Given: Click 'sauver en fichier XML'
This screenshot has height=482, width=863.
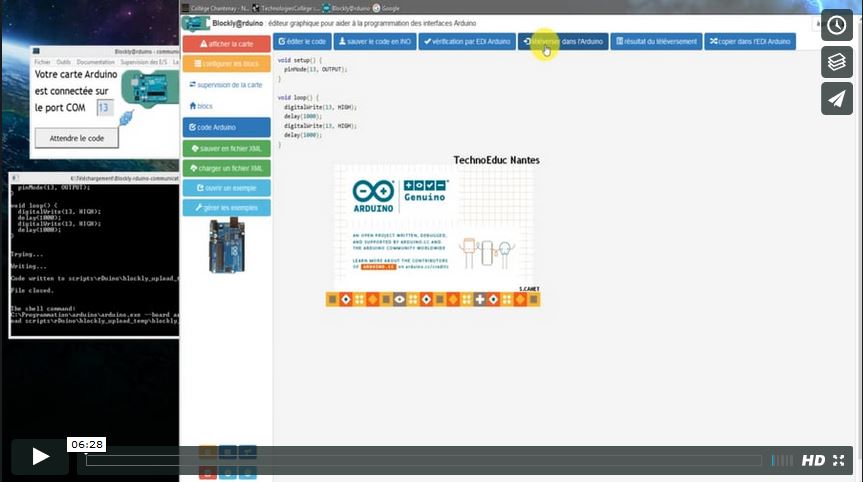Looking at the screenshot, I should 227,149.
